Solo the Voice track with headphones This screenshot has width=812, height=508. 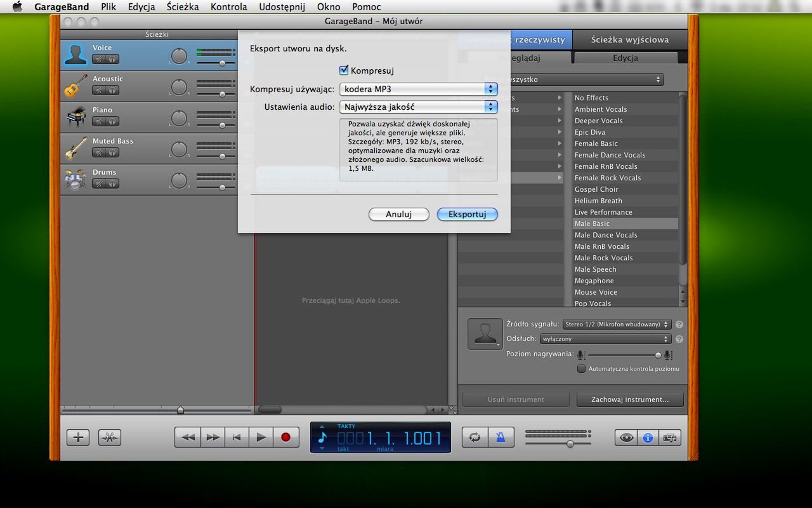112,59
